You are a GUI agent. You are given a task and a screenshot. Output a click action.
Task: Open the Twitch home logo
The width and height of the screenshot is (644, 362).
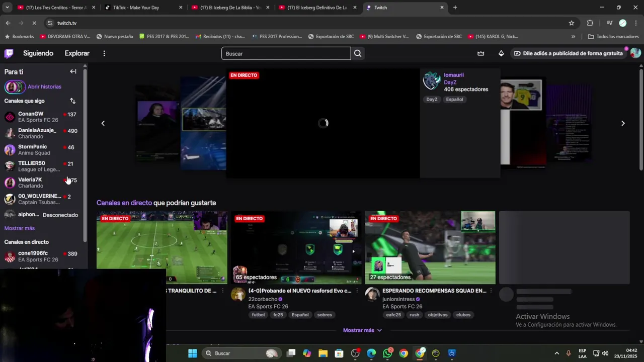pyautogui.click(x=9, y=53)
